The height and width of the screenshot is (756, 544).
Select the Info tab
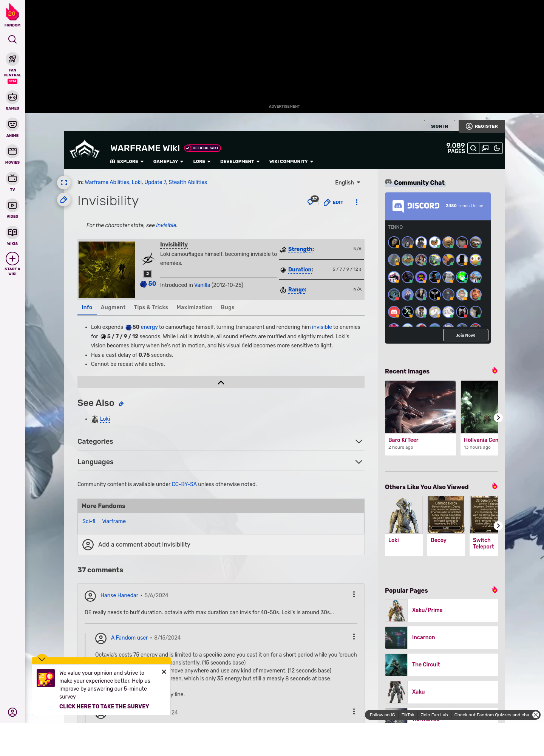tap(87, 307)
